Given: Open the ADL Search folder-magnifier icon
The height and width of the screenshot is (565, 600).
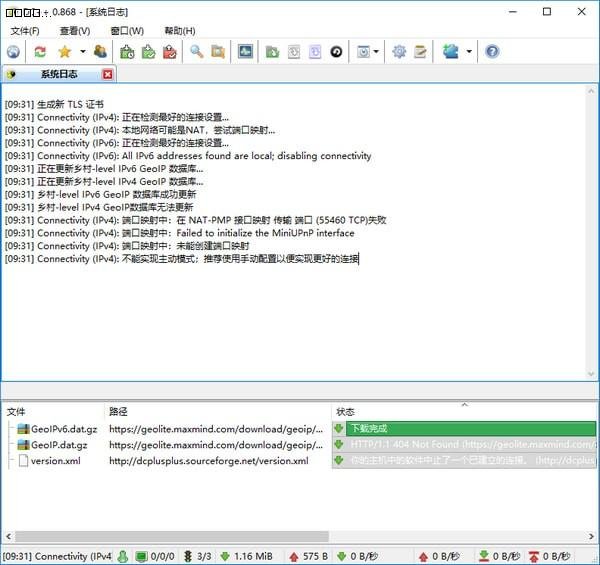Looking at the screenshot, I should click(x=218, y=52).
